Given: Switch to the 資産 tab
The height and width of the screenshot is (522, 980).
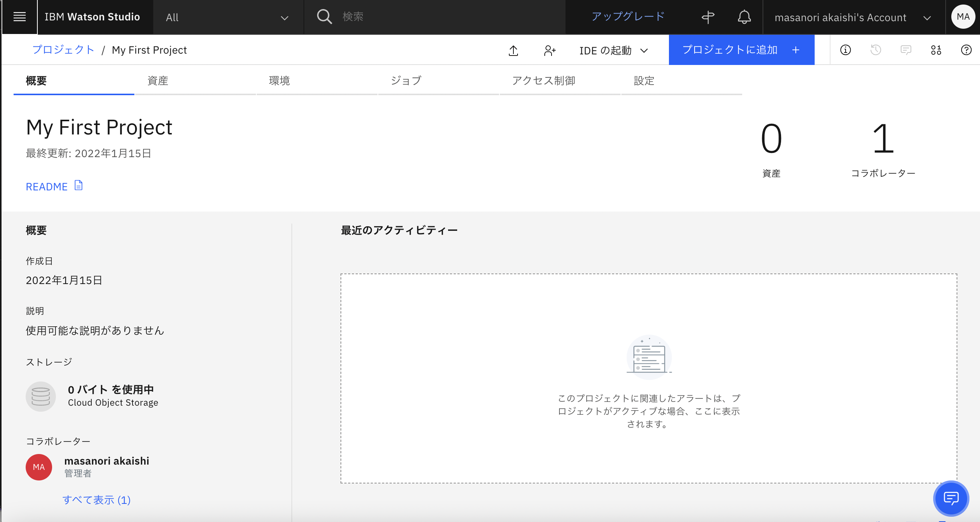Looking at the screenshot, I should pyautogui.click(x=157, y=81).
